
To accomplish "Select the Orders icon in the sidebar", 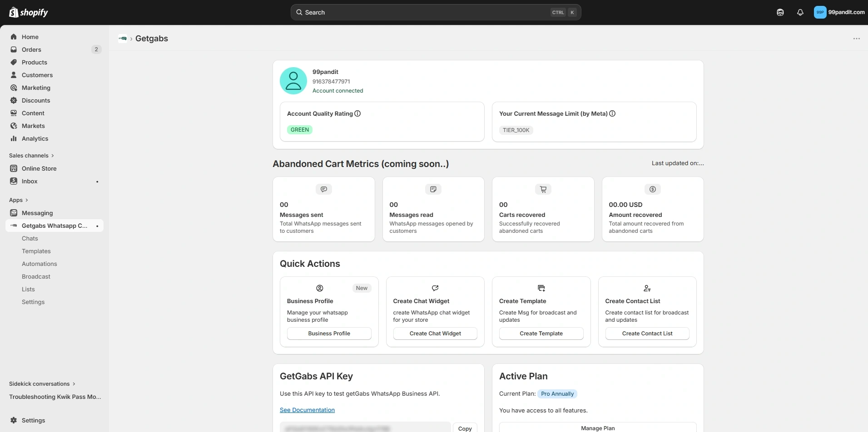I will (x=14, y=49).
